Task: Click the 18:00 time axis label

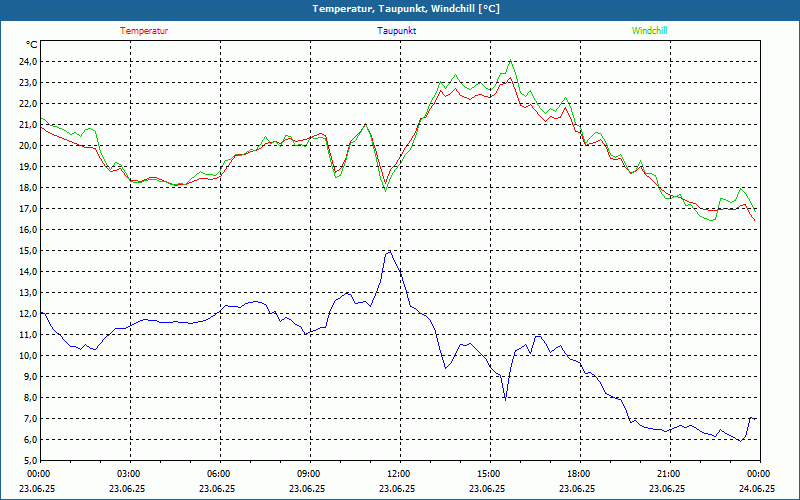Action: point(580,474)
